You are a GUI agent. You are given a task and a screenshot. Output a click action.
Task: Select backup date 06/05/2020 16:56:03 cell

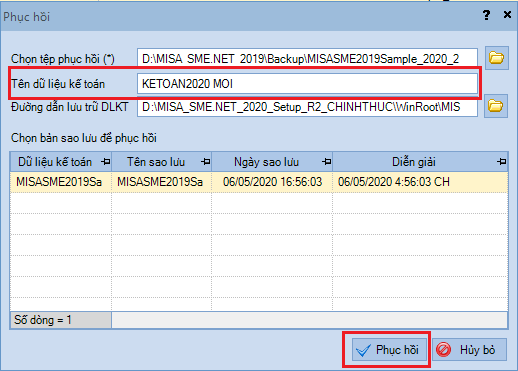[x=272, y=182]
